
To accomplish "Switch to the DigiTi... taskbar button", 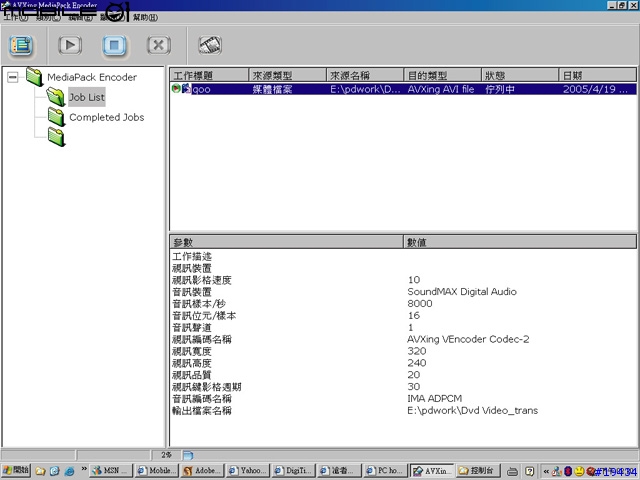I will click(294, 471).
